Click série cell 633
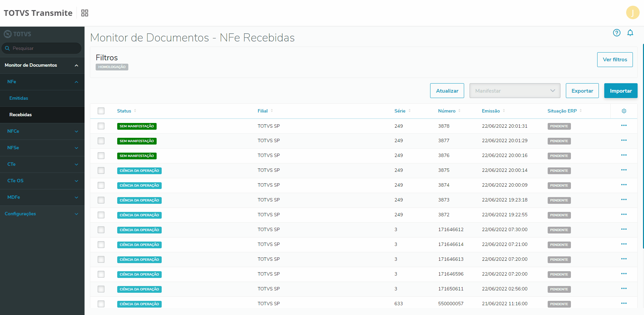Image resolution: width=644 pixels, height=315 pixels. (398, 304)
